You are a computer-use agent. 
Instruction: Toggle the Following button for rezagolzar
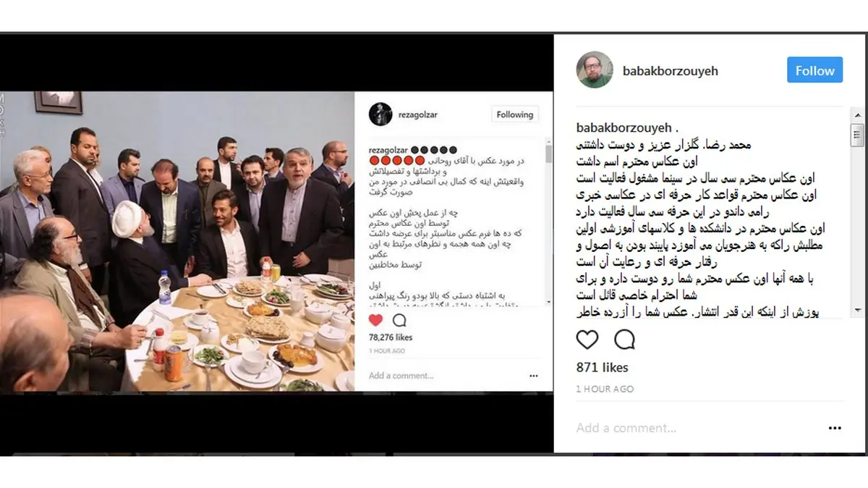514,114
